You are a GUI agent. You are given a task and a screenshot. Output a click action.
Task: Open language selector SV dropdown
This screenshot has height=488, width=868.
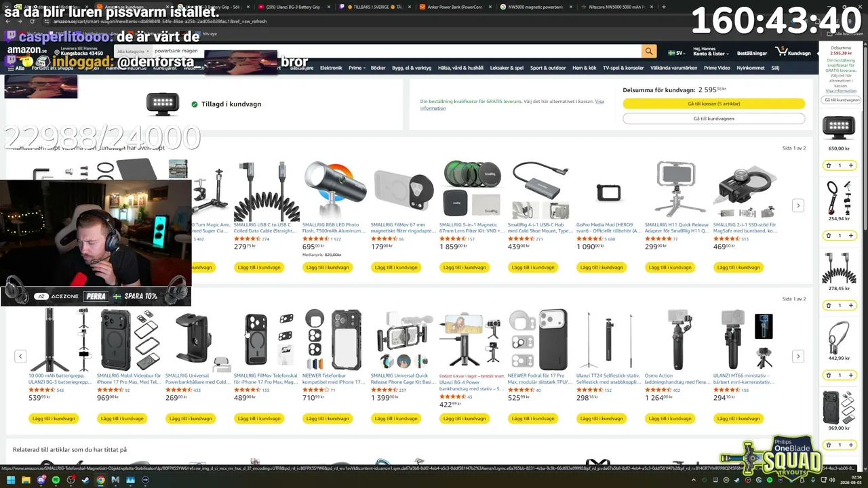coord(676,52)
